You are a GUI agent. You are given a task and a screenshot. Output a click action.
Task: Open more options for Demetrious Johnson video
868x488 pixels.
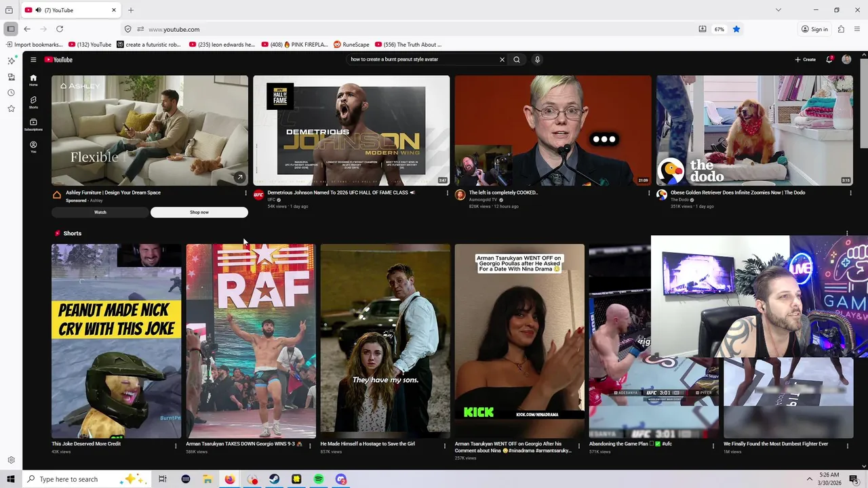[x=447, y=193]
